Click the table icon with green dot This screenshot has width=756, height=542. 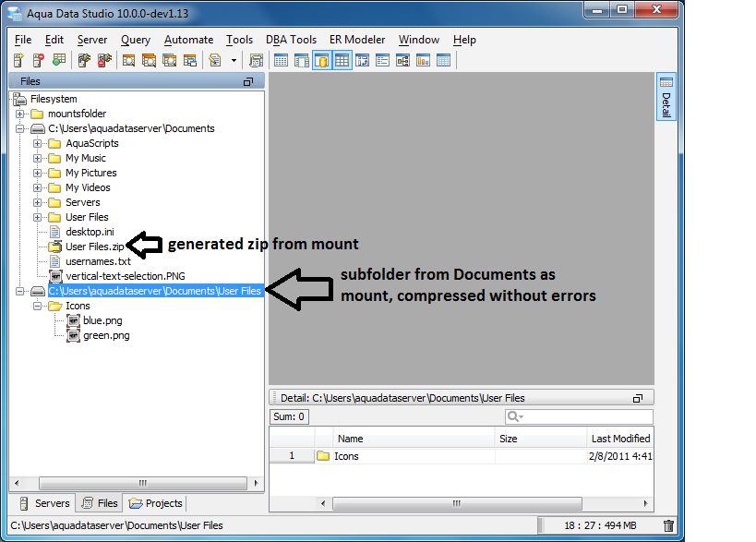59,60
